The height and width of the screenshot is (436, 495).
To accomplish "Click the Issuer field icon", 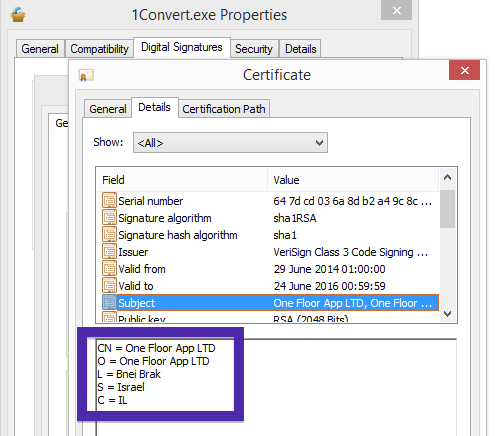I will coord(109,252).
